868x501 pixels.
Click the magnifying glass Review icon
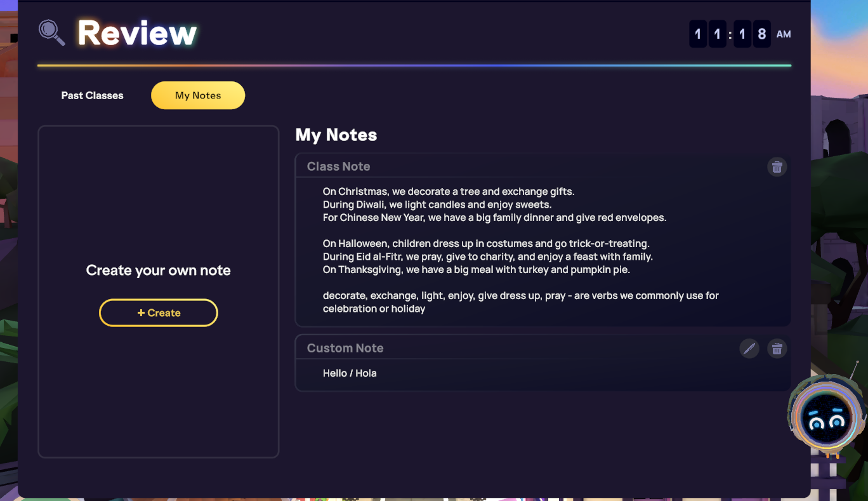tap(51, 32)
